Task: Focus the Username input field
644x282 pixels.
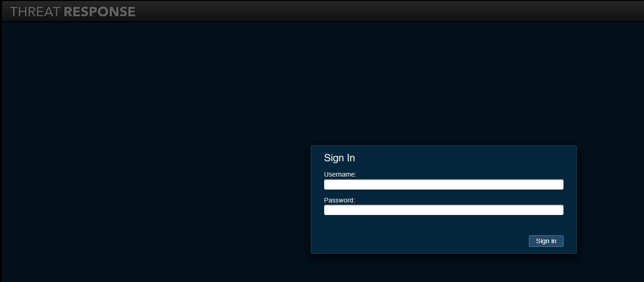Action: (x=444, y=184)
